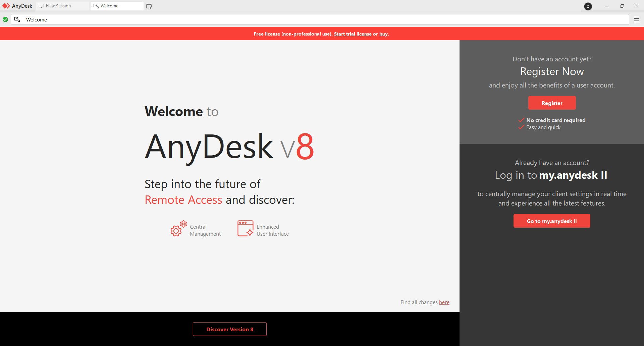Open a new session tab with monitor-plus icon
Screen dimensions: 644x346
pyautogui.click(x=149, y=6)
